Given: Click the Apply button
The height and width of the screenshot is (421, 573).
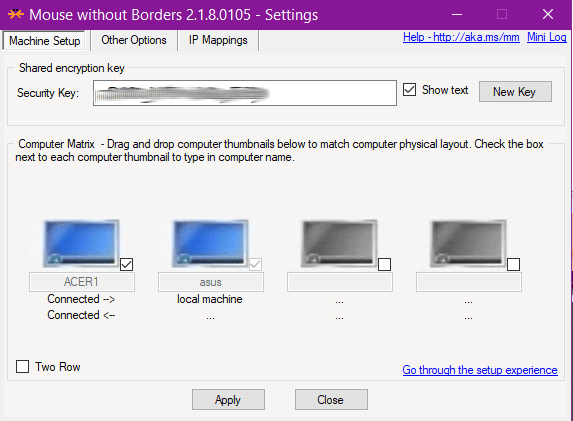Looking at the screenshot, I should [x=228, y=399].
